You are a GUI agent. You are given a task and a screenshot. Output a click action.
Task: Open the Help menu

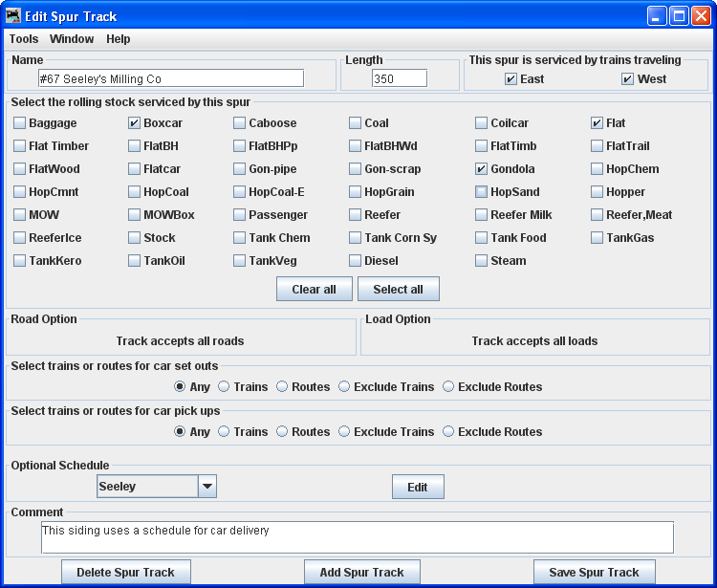click(119, 39)
